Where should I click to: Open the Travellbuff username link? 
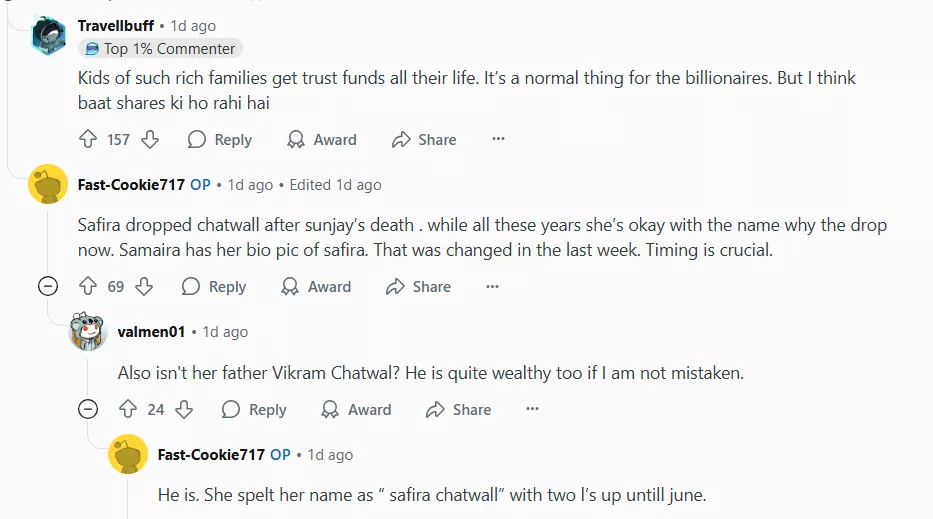(116, 26)
